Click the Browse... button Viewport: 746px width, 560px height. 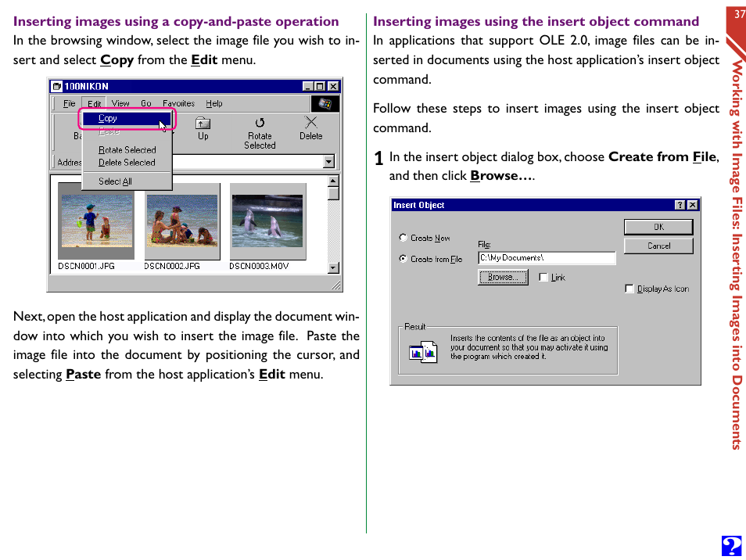(x=503, y=277)
